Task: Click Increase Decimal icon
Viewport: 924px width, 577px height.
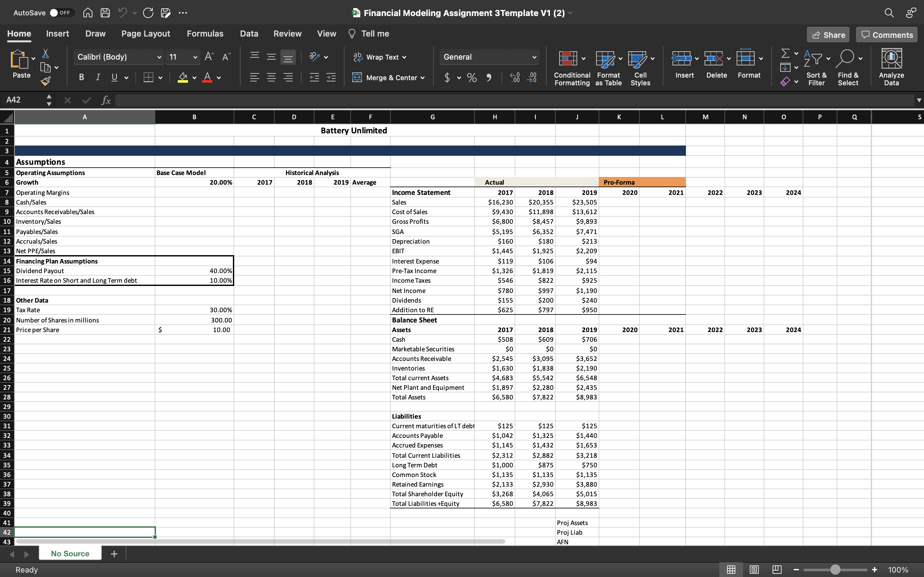Action: tap(515, 78)
